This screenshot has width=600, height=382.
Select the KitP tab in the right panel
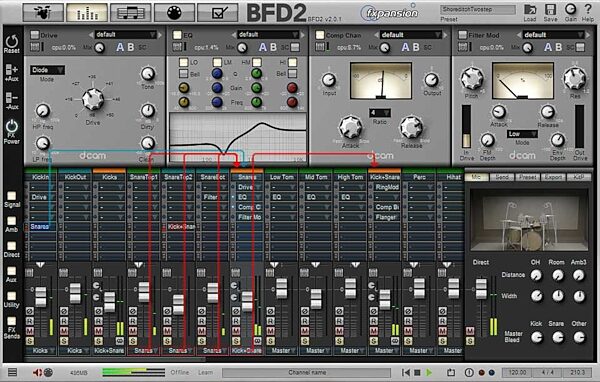point(578,177)
